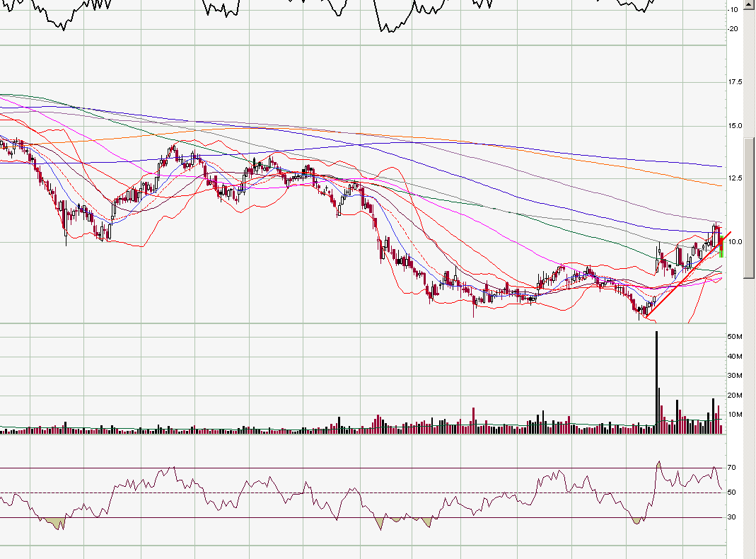Image resolution: width=756 pixels, height=559 pixels.
Task: Click the 12.5 price axis label
Action: pos(735,178)
